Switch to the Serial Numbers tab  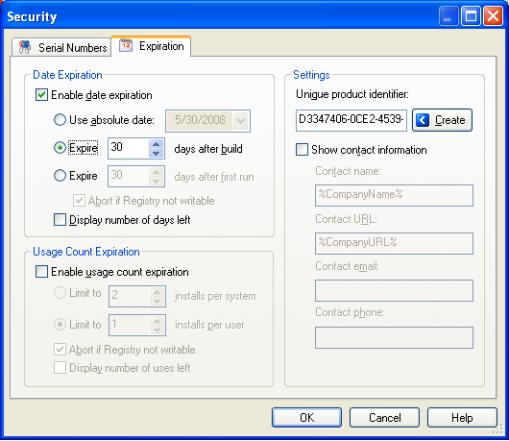62,47
